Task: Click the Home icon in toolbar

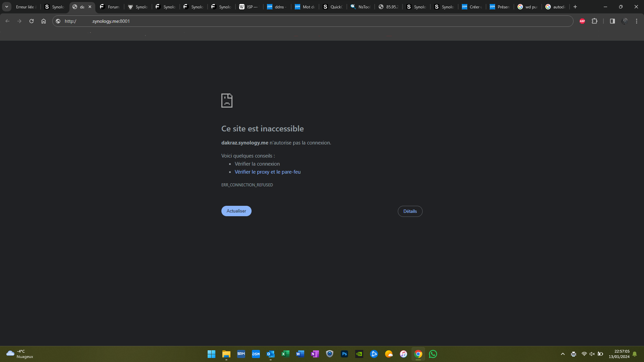Action: point(44,21)
